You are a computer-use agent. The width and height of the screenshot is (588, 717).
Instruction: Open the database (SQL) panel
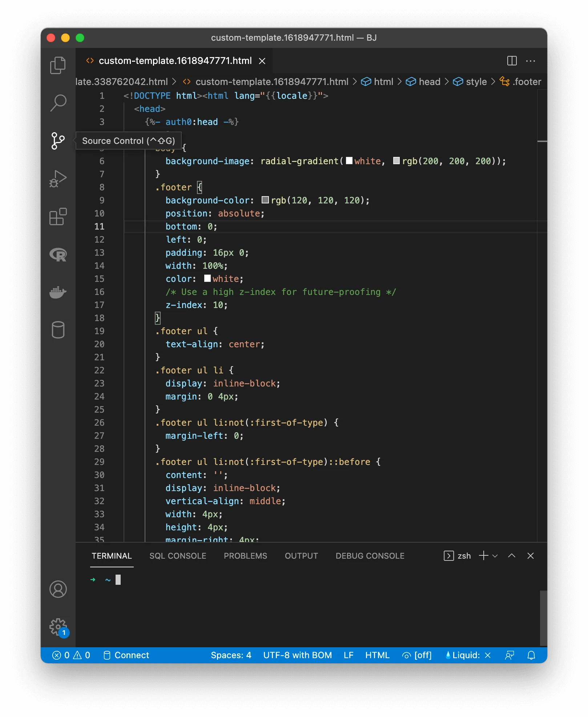click(58, 330)
